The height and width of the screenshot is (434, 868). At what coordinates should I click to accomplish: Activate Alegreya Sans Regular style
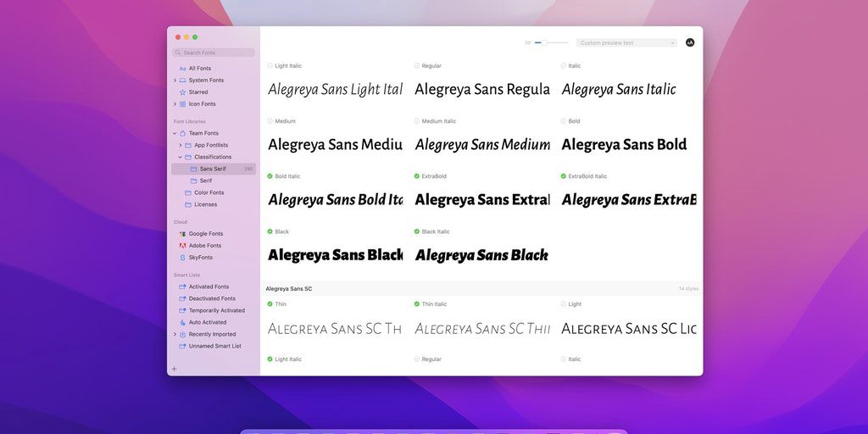[417, 66]
